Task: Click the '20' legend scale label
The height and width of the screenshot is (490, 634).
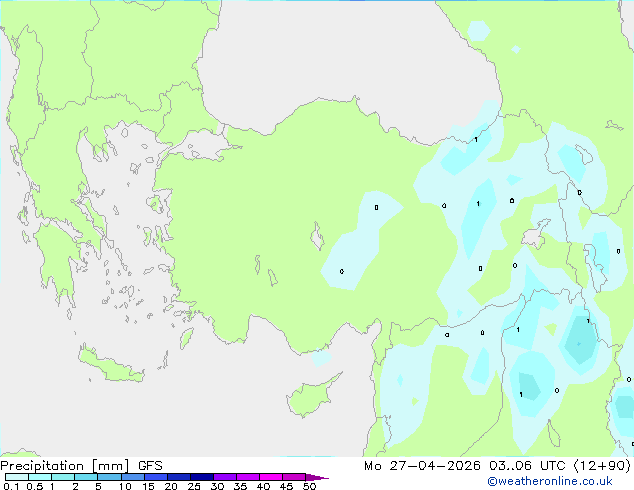Action: pyautogui.click(x=171, y=486)
